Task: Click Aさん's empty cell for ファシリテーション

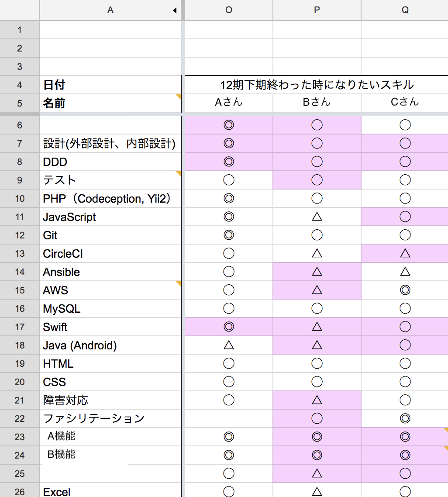Action: click(x=229, y=419)
